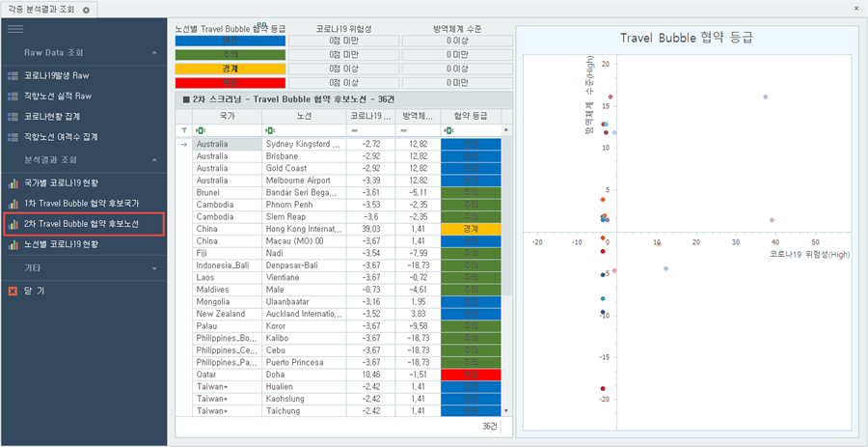Select the Maldives country cell
868x447 pixels.
click(x=227, y=290)
